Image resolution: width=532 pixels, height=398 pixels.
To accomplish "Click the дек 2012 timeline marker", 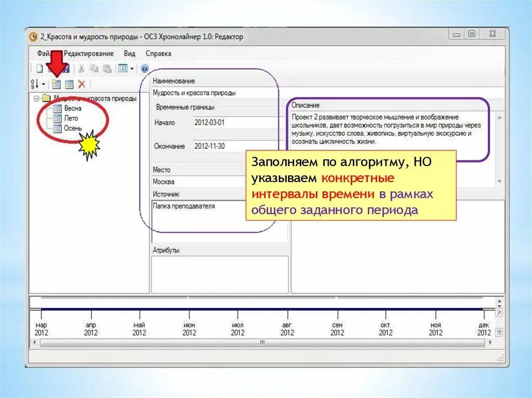I will [x=484, y=329].
